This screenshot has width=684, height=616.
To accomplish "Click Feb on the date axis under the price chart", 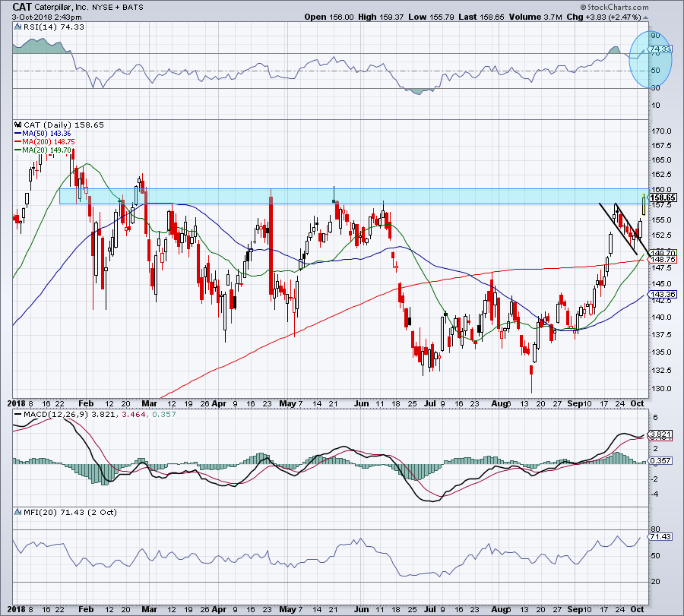I will 85,403.
